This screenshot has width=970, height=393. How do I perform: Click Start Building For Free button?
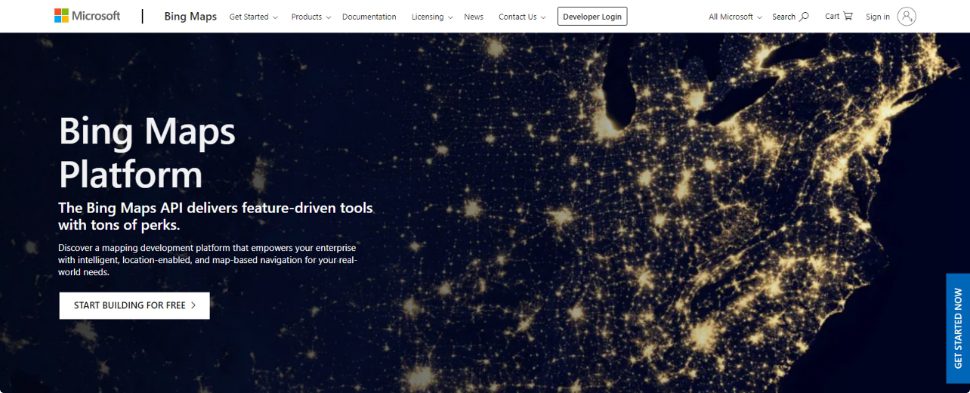click(x=134, y=306)
